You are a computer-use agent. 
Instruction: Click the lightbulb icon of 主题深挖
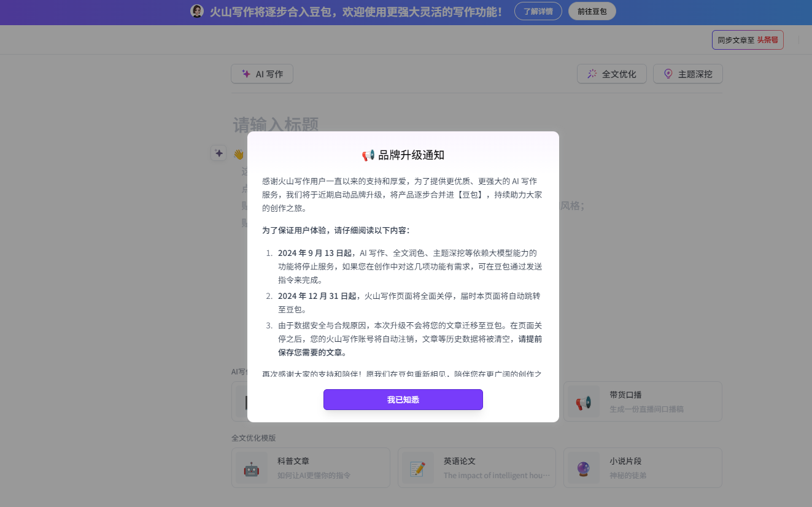tap(668, 74)
